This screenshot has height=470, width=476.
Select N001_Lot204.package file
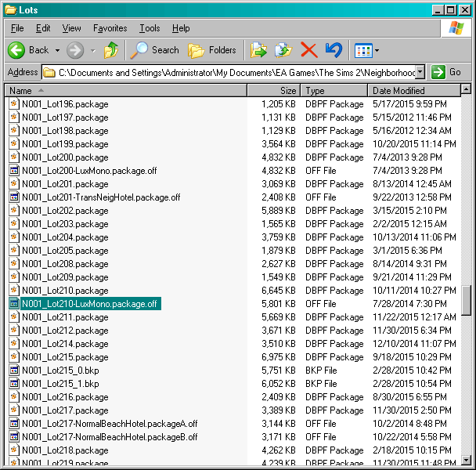[65, 237]
